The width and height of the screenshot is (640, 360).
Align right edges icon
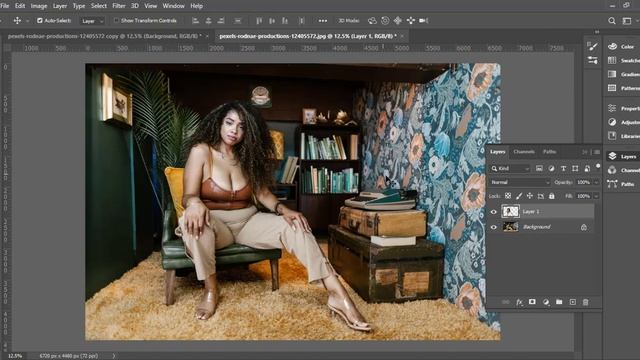pyautogui.click(x=221, y=20)
